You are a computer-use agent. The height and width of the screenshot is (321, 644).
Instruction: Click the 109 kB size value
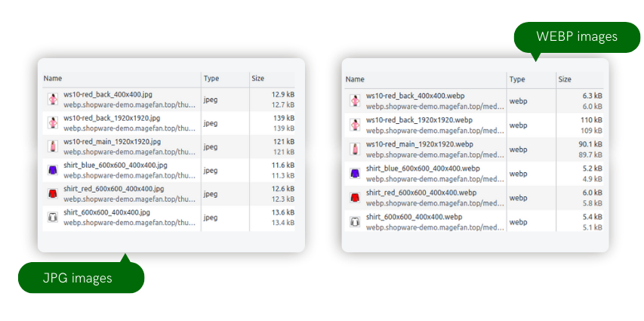click(593, 131)
